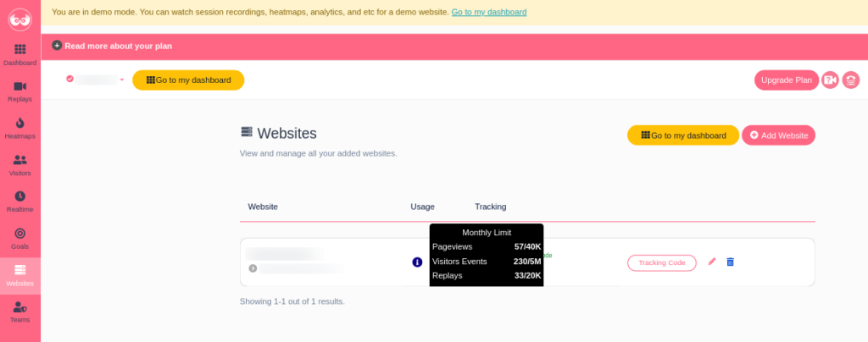Click the yellow Go to my dashboard button in top bar
This screenshot has height=342, width=868.
click(x=188, y=80)
